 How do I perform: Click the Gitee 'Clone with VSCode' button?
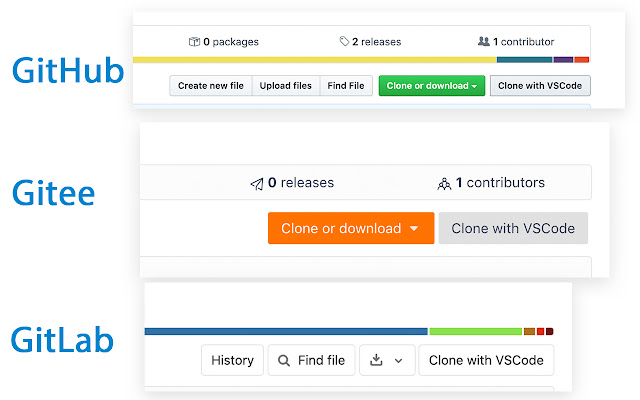click(x=513, y=228)
